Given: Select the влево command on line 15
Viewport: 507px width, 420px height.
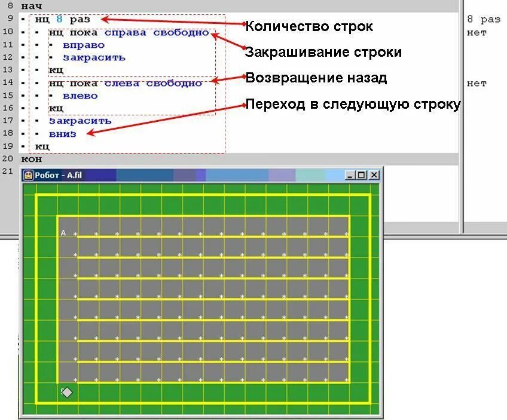Looking at the screenshot, I should [x=78, y=95].
